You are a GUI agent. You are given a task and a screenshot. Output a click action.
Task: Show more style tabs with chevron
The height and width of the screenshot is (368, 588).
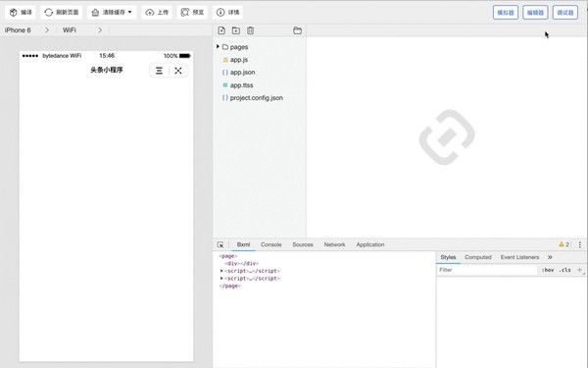point(550,257)
